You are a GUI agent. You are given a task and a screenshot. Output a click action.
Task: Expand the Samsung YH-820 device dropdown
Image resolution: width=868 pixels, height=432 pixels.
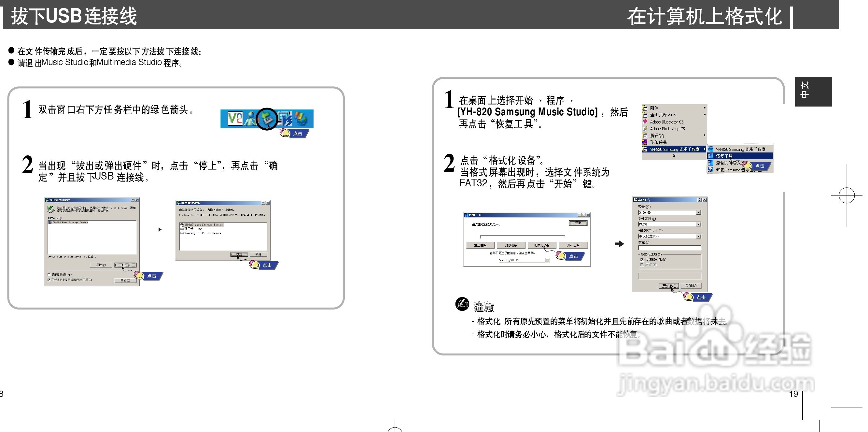(x=547, y=260)
